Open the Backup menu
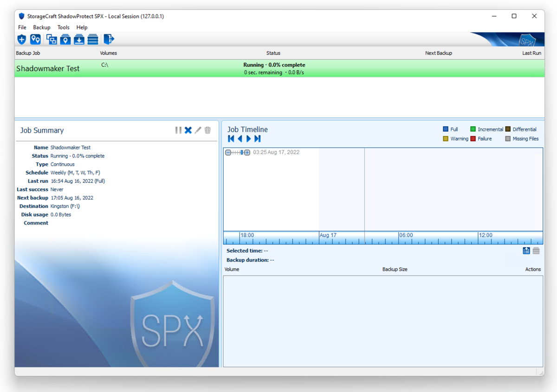The height and width of the screenshot is (392, 557). tap(42, 27)
